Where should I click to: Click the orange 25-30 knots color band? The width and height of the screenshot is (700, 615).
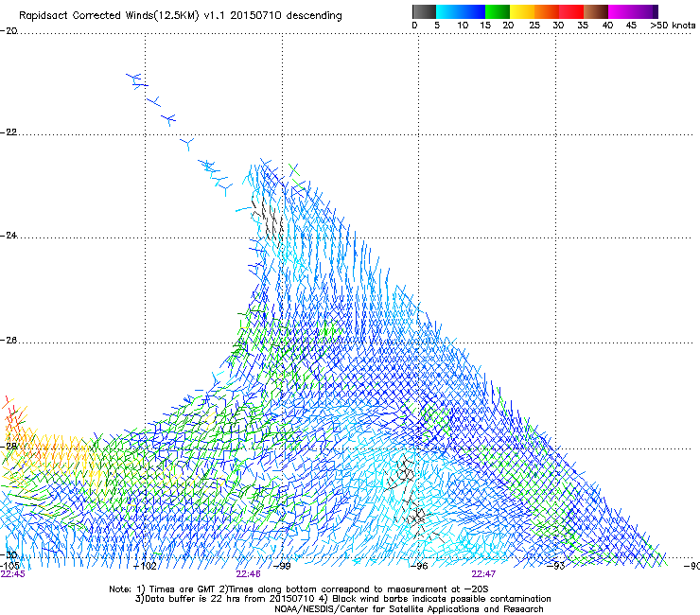pos(547,11)
